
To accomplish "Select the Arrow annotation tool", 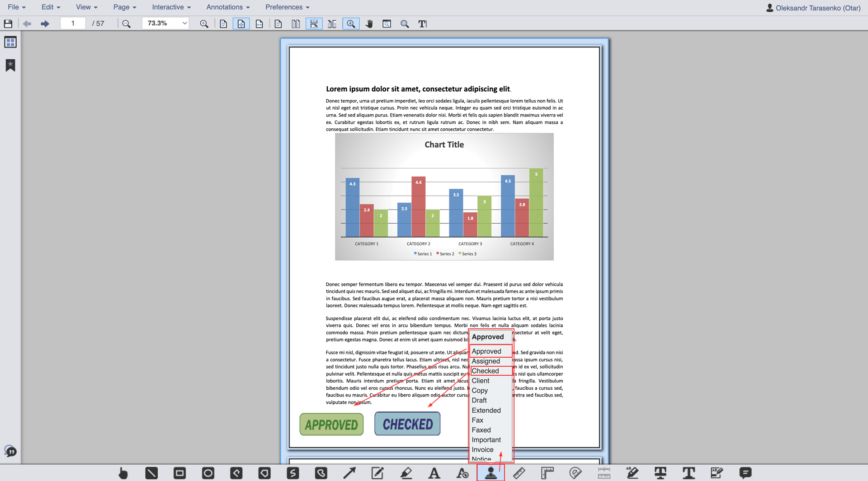I will [349, 473].
